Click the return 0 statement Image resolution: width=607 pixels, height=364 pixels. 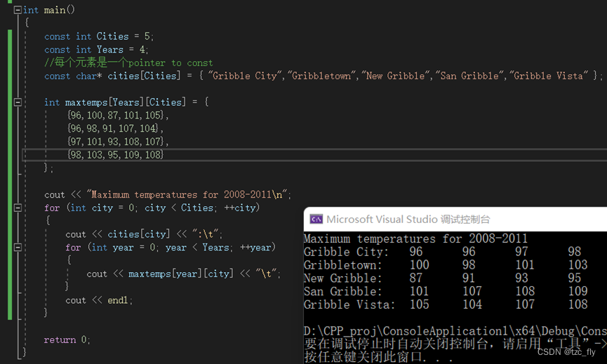(67, 339)
